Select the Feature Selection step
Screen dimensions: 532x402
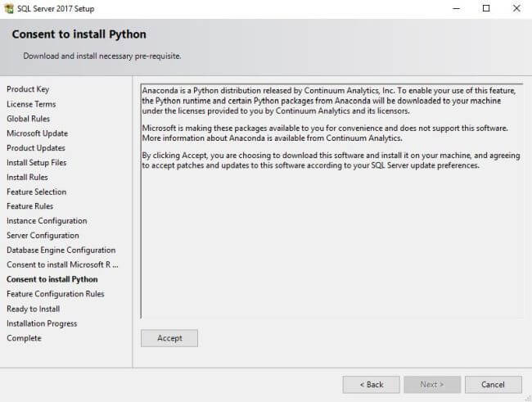point(36,192)
